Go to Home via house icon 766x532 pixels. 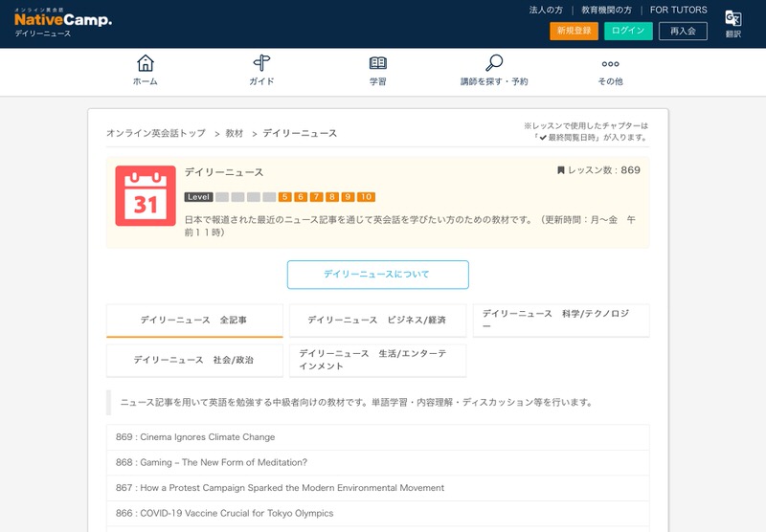pyautogui.click(x=146, y=63)
